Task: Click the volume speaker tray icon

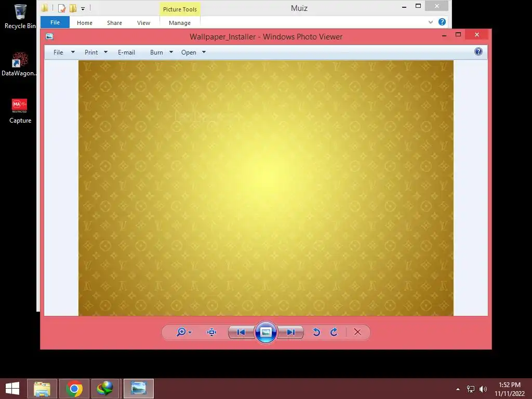Action: [x=483, y=389]
